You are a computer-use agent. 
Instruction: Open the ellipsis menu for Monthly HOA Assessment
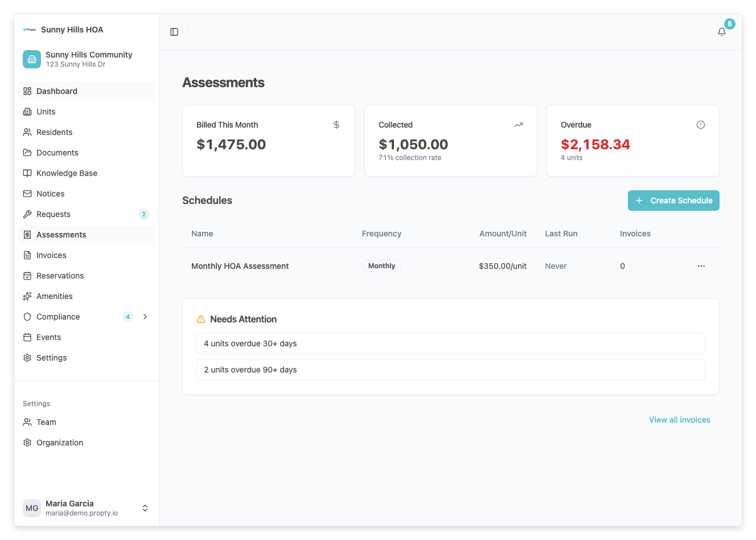coord(701,265)
